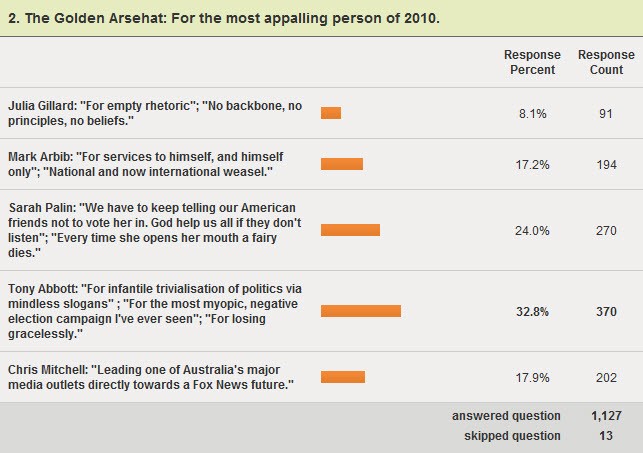Click the orange bar for Chris Mitchell
Viewport: 643px width, 453px height.
click(x=343, y=377)
